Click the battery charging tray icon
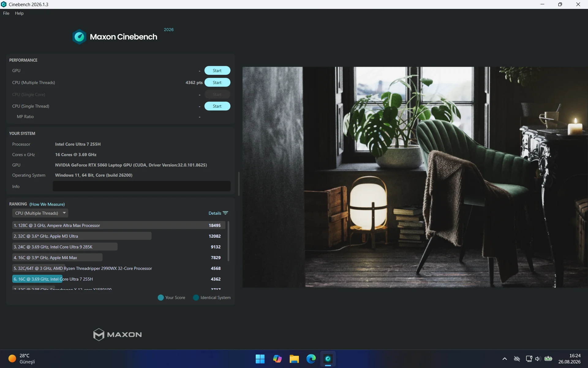The image size is (588, 368). [x=548, y=359]
